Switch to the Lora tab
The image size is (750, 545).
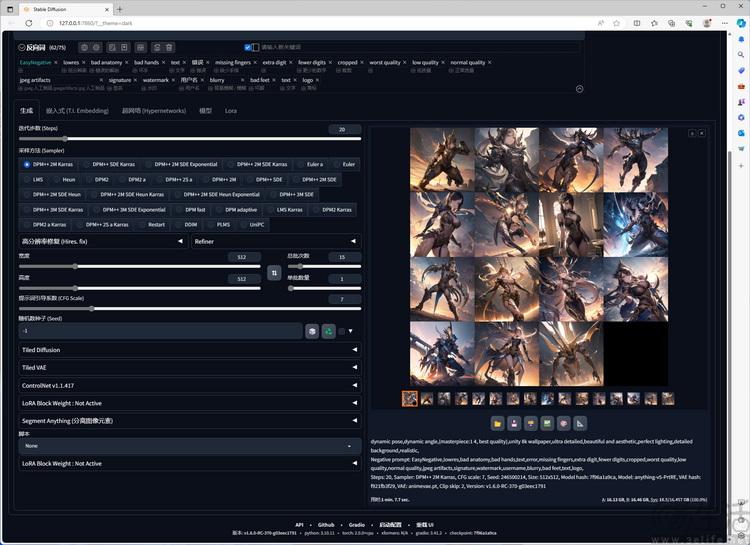click(230, 111)
